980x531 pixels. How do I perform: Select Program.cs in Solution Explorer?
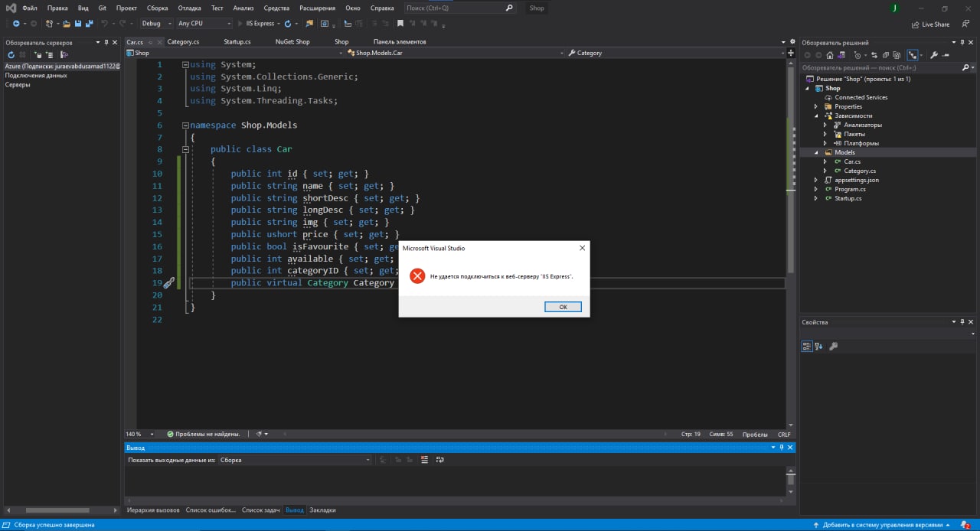point(850,189)
